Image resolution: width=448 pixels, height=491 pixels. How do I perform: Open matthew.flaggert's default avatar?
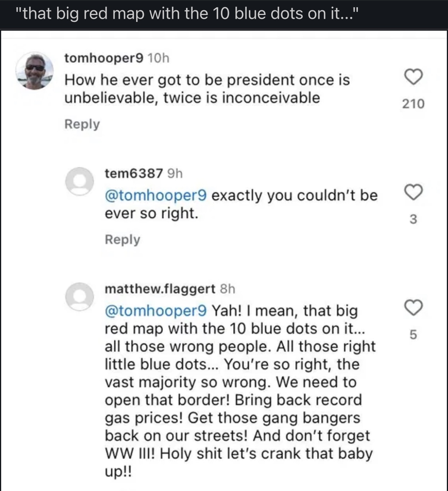[79, 297]
